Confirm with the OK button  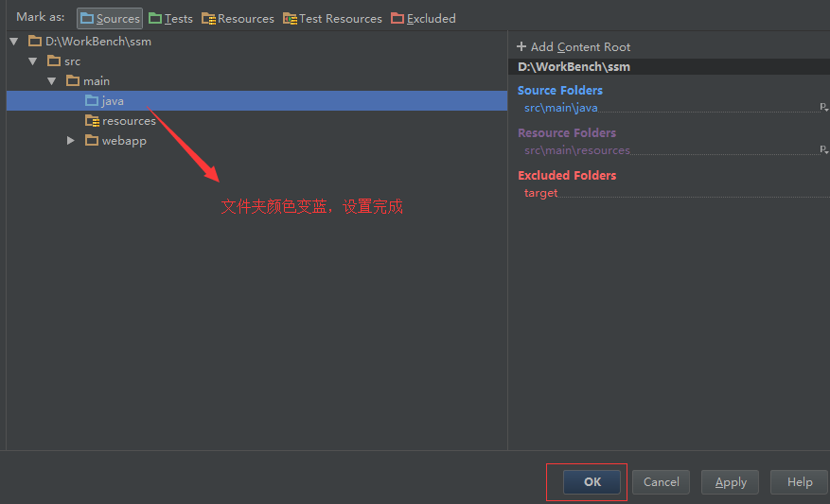point(592,482)
